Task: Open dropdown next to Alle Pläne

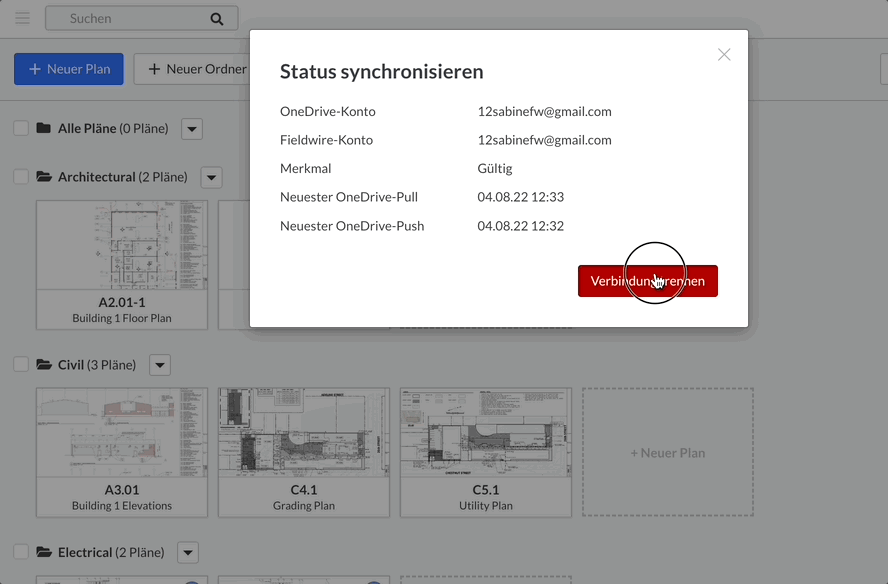Action: [x=192, y=129]
